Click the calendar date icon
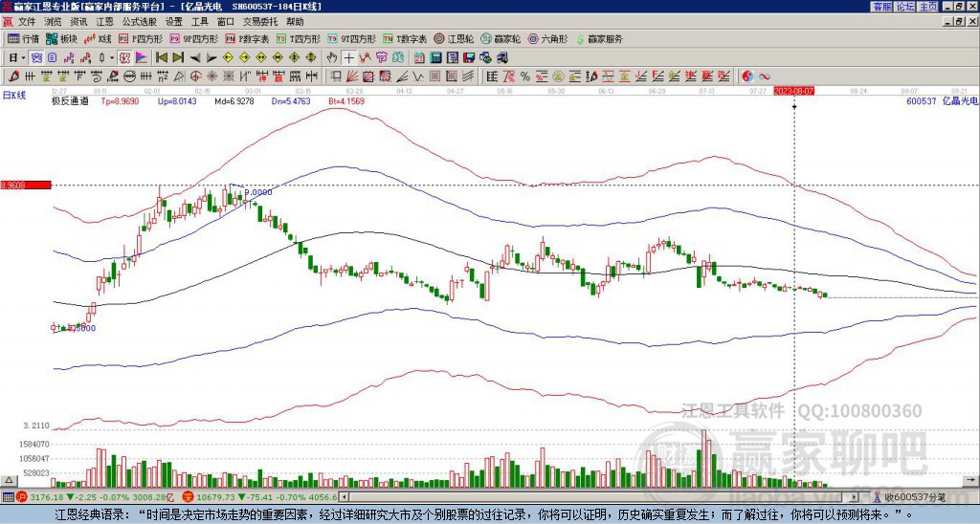 (419, 57)
